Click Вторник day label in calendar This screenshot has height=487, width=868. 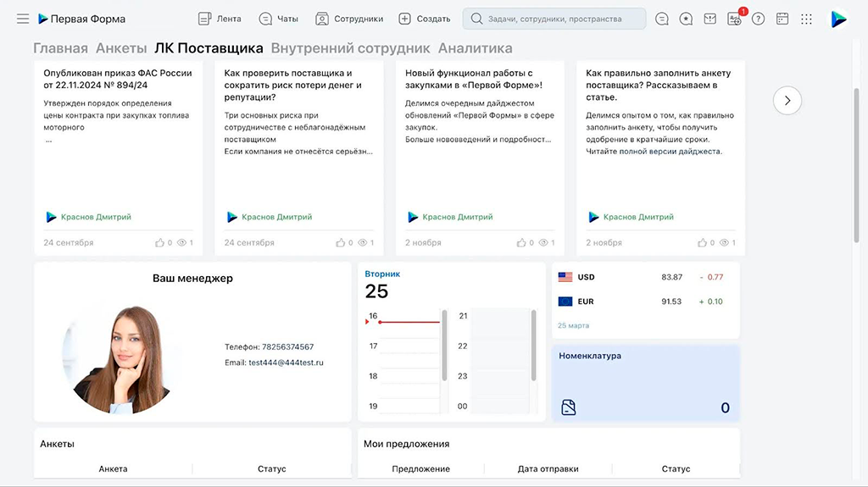[x=382, y=274]
